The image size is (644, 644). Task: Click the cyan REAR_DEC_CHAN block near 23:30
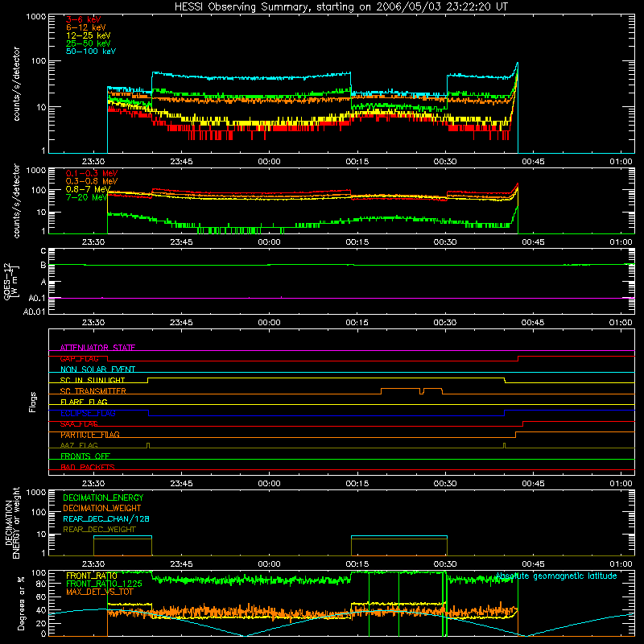pos(122,536)
